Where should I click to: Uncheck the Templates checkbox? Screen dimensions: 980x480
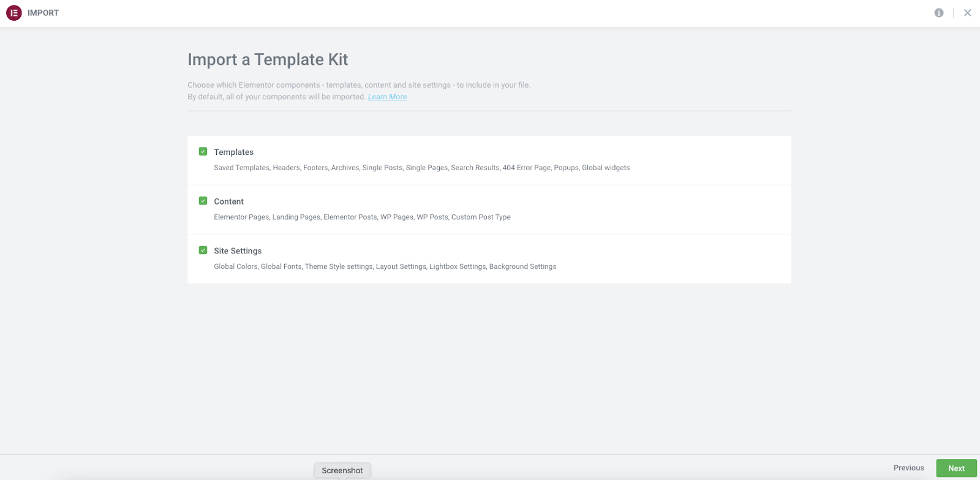203,151
